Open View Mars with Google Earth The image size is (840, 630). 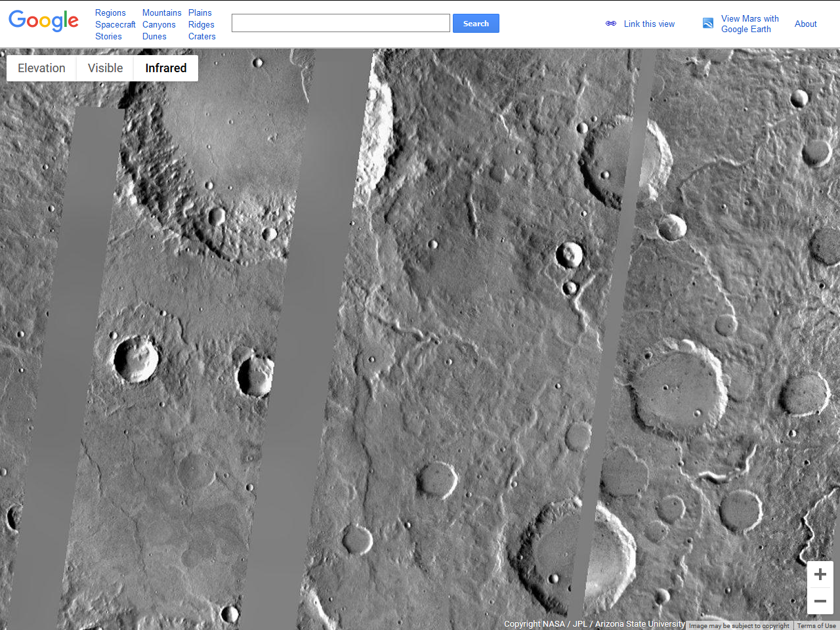pyautogui.click(x=750, y=24)
